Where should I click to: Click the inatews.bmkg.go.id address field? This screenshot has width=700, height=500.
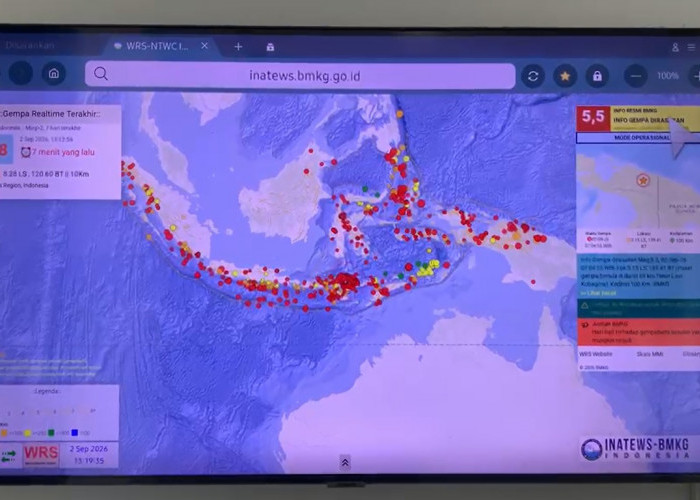[x=300, y=75]
